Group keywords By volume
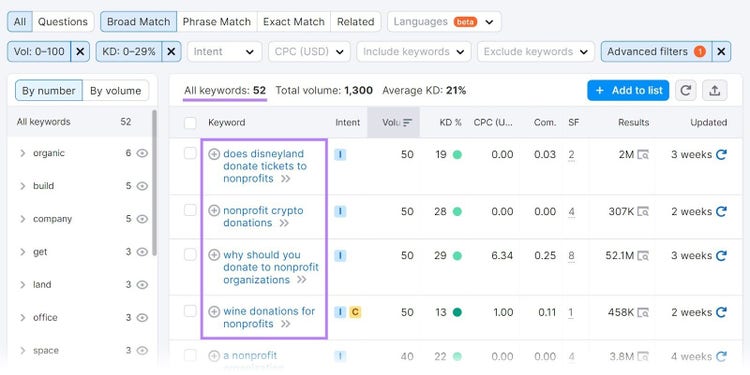The height and width of the screenshot is (375, 750). coord(115,91)
